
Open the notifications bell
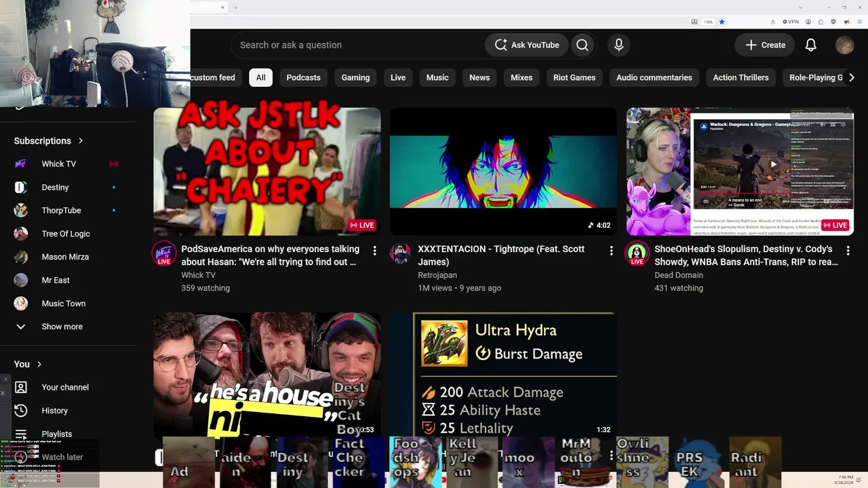[x=810, y=45]
